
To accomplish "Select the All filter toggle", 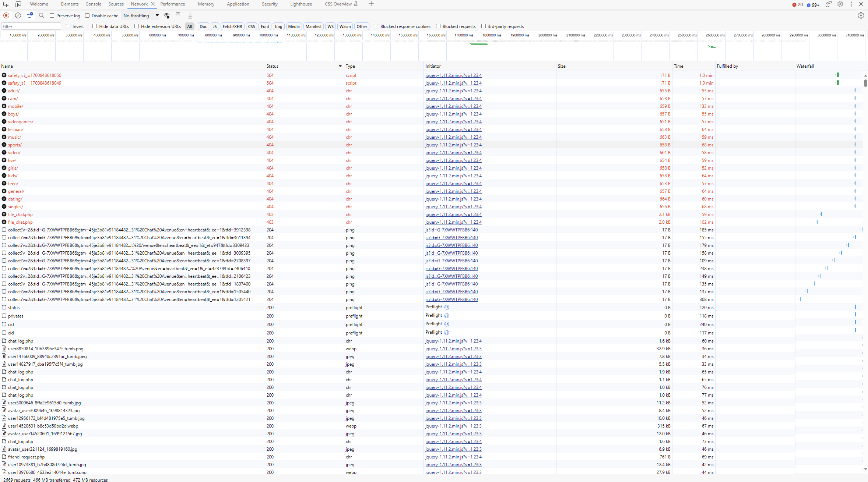I will click(190, 26).
